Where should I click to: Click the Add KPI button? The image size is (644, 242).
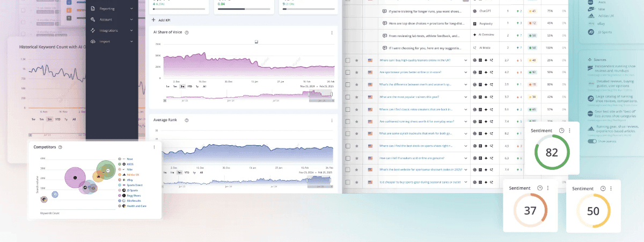coord(162,20)
